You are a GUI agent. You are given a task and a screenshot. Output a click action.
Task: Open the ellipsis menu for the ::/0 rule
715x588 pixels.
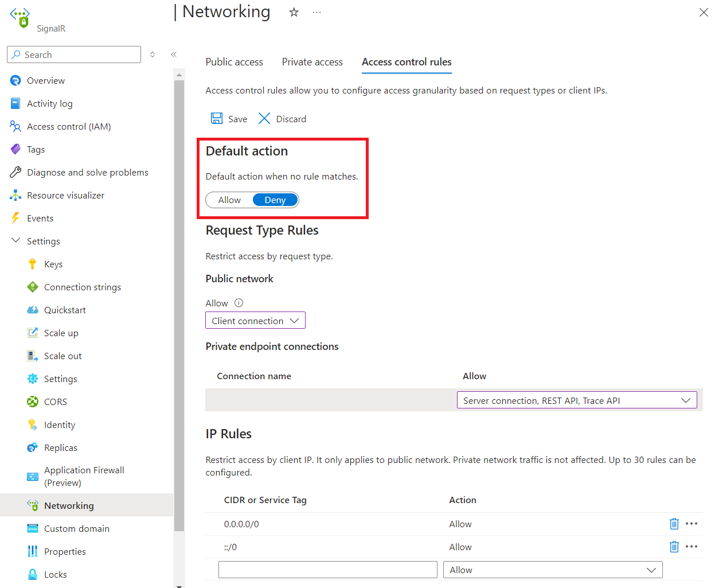(691, 547)
